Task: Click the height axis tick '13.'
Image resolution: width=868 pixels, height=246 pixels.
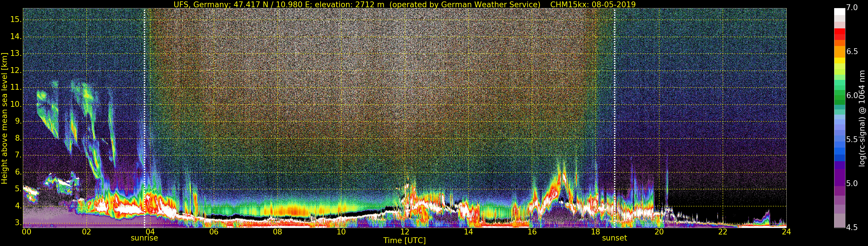Action: 16,54
